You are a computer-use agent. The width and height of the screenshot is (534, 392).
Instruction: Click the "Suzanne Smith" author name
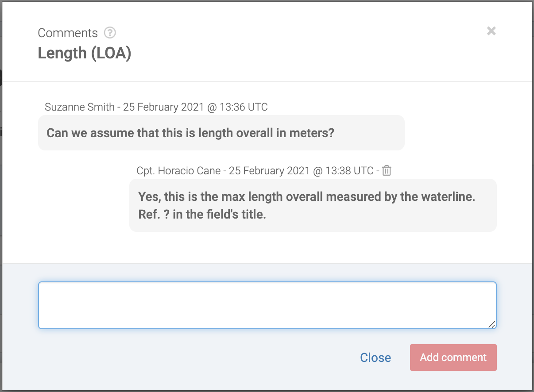[x=80, y=107]
